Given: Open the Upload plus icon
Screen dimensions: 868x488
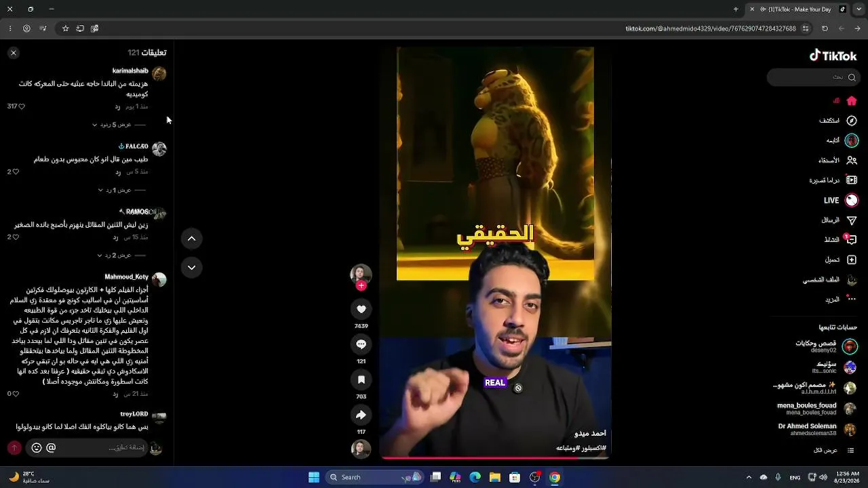Looking at the screenshot, I should click(x=852, y=260).
